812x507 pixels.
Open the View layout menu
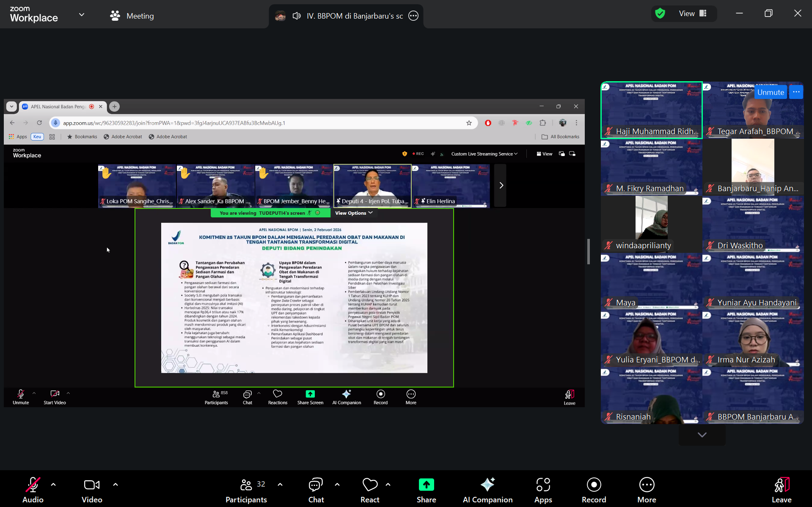(692, 14)
